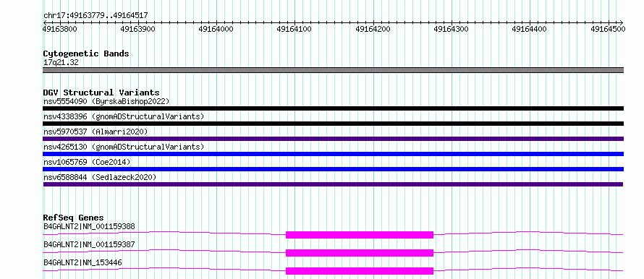Select ruler position 49164100
Image resolution: width=644 pixels, height=279 pixels.
[295, 29]
